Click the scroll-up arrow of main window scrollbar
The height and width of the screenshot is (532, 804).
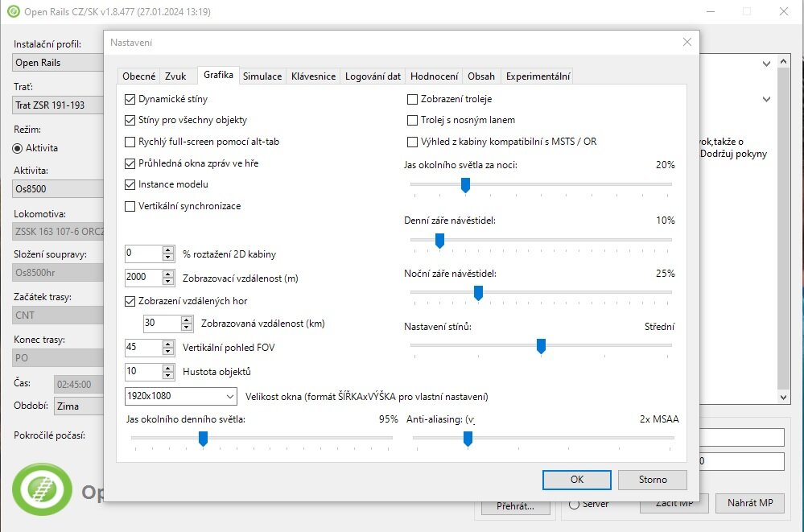[x=783, y=61]
